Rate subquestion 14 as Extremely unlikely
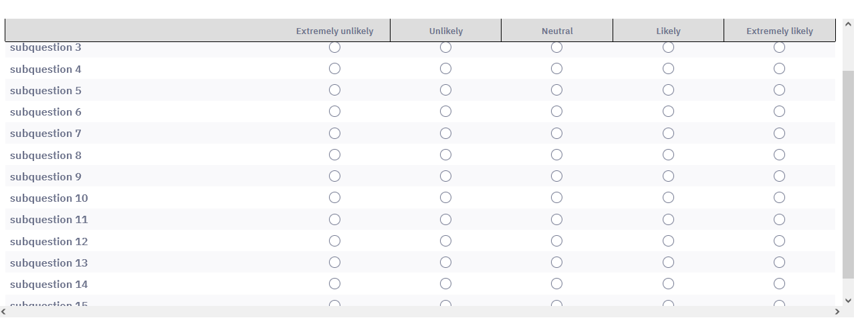This screenshot has height=324, width=868. [x=334, y=284]
